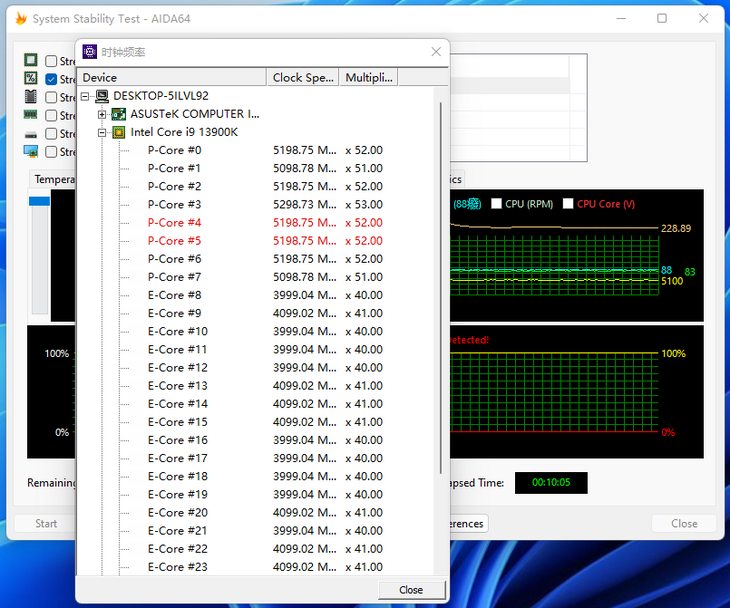Click the FPU percent stress icon

pos(31,78)
